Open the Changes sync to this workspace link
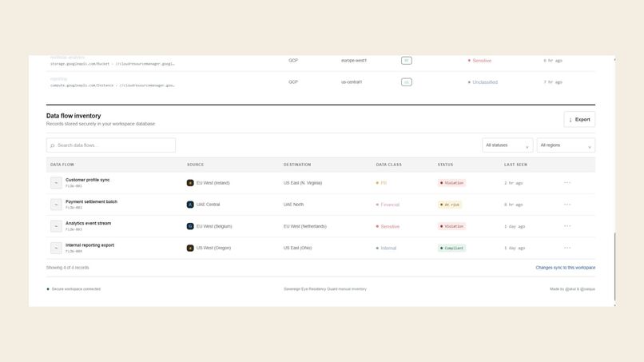This screenshot has width=644, height=362. coord(565,268)
